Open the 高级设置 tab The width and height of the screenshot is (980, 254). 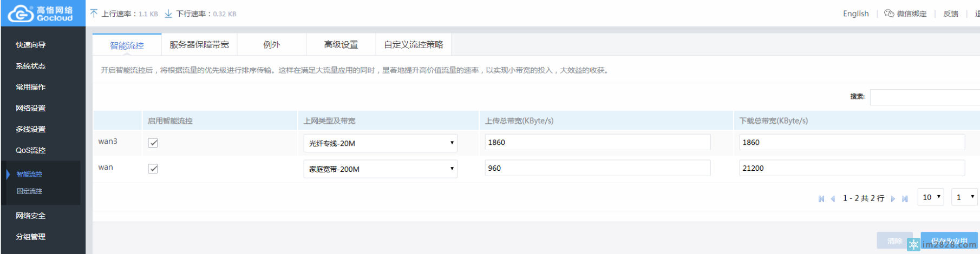coord(341,45)
